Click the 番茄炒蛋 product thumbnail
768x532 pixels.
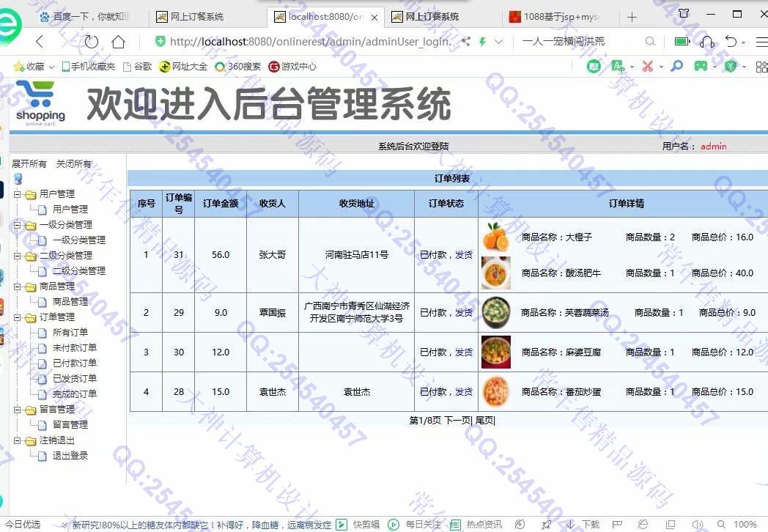click(495, 392)
